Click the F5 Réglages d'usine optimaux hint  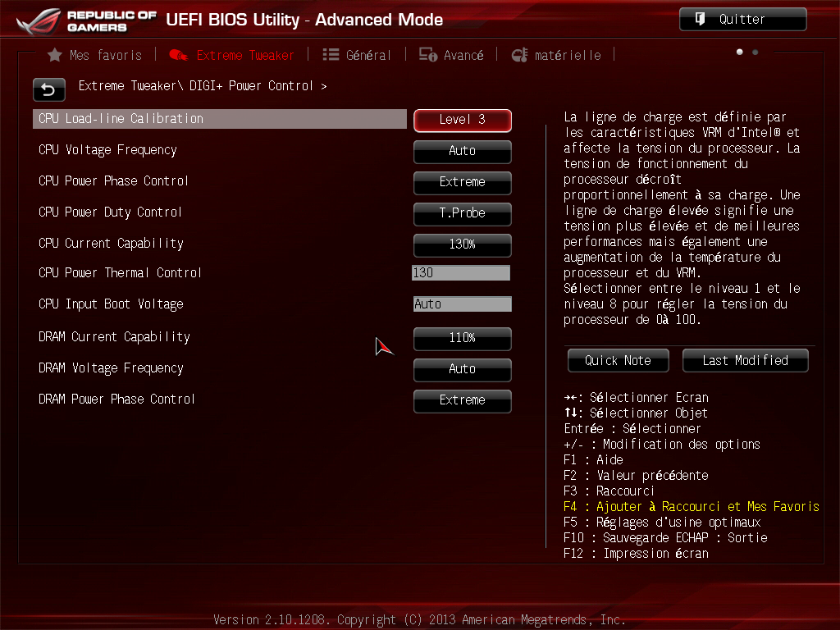[x=662, y=523]
